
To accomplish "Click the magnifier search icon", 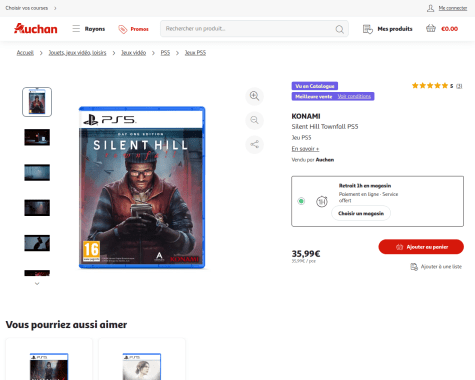I will pos(340,29).
